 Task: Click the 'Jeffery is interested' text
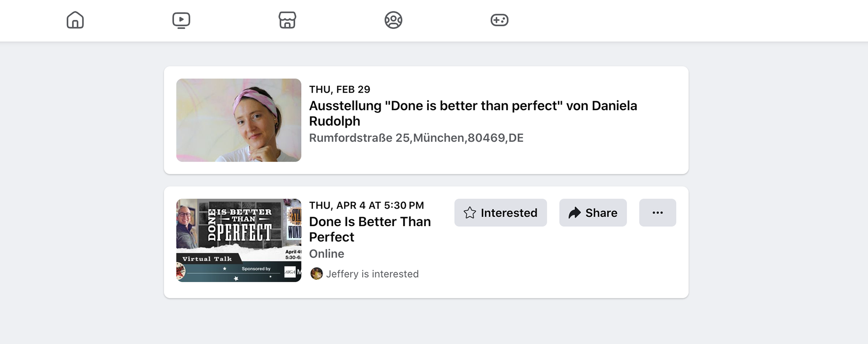click(x=373, y=274)
